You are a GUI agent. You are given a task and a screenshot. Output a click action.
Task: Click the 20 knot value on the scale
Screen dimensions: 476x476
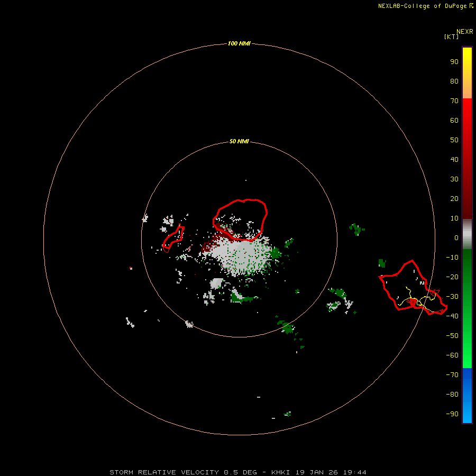point(454,198)
